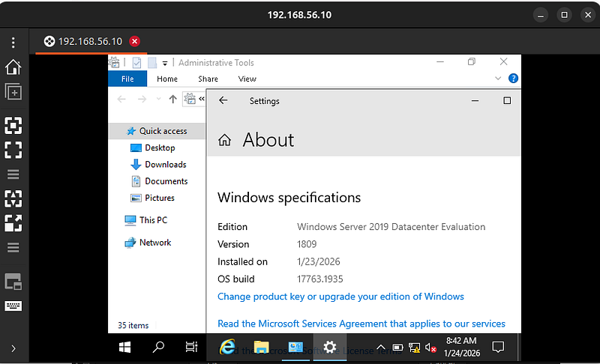Viewport: 600px width, 364px height.
Task: Open the Share ribbon tab
Action: pos(208,79)
